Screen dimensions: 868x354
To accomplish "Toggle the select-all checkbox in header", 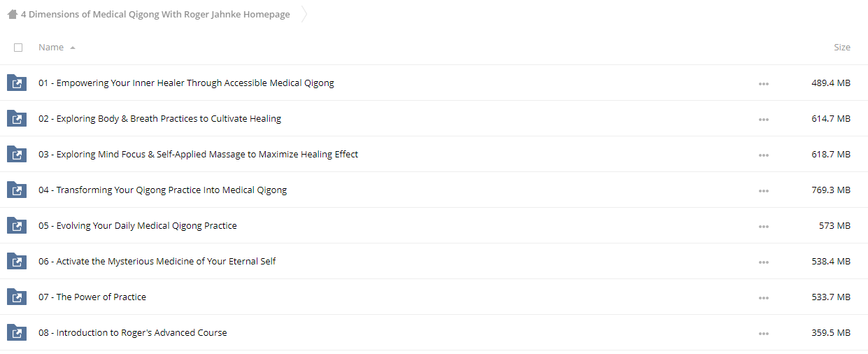I will coord(18,48).
